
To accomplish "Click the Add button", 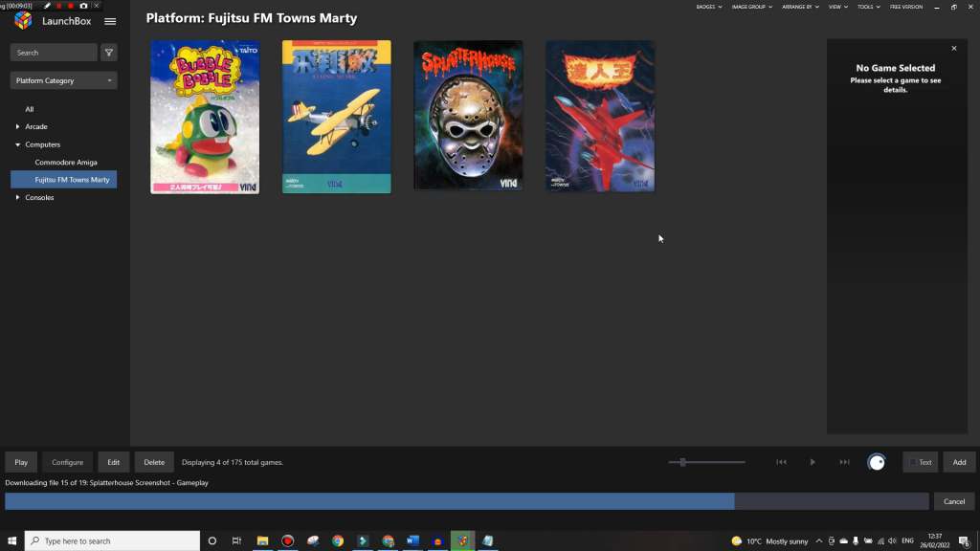I will (959, 462).
